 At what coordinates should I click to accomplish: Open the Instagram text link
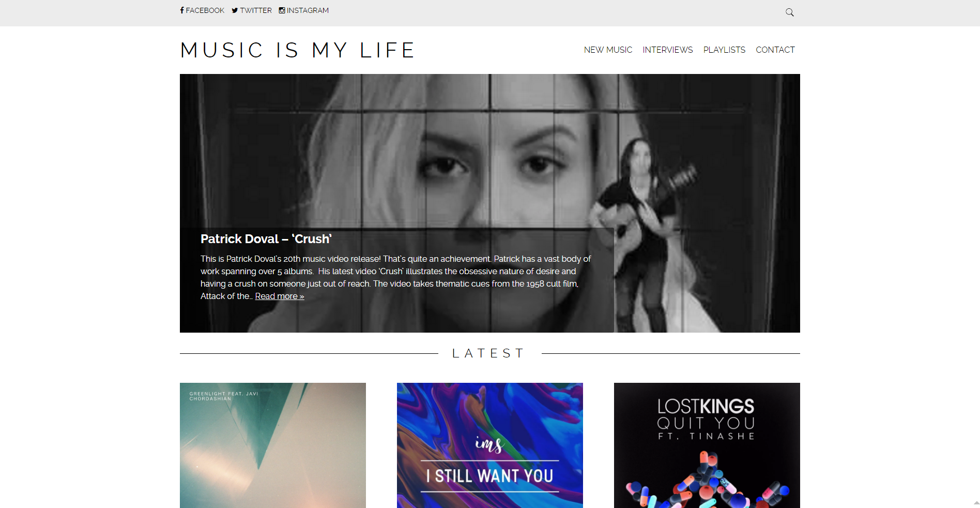click(x=308, y=10)
